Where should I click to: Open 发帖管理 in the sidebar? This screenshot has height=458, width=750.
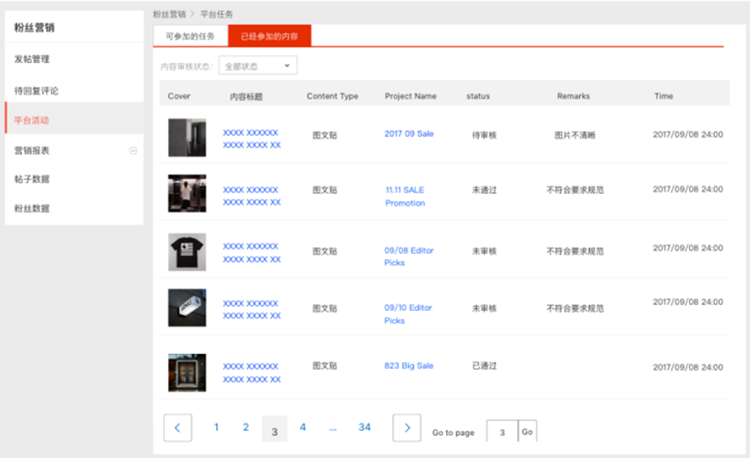pos(32,59)
